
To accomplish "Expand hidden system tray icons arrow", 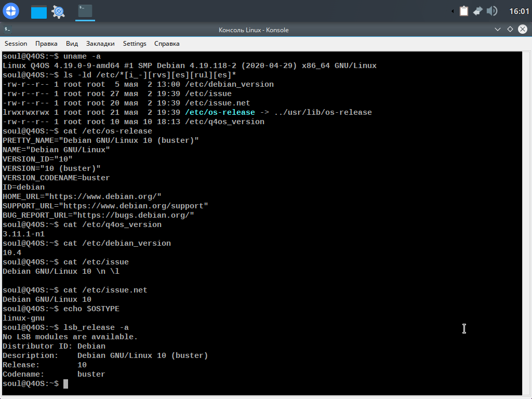I will (453, 11).
